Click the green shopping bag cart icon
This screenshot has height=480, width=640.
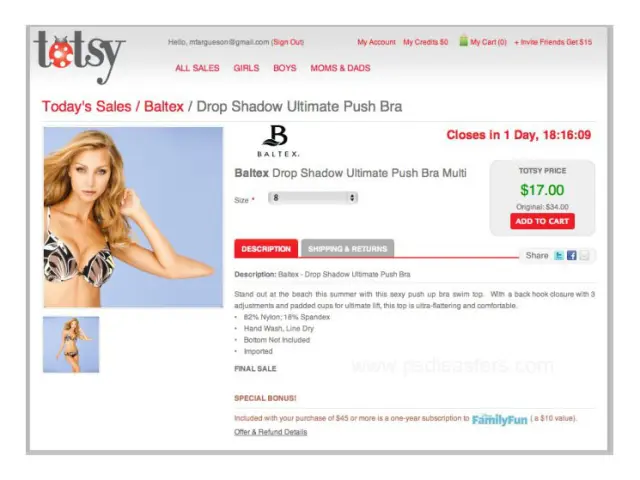click(463, 41)
